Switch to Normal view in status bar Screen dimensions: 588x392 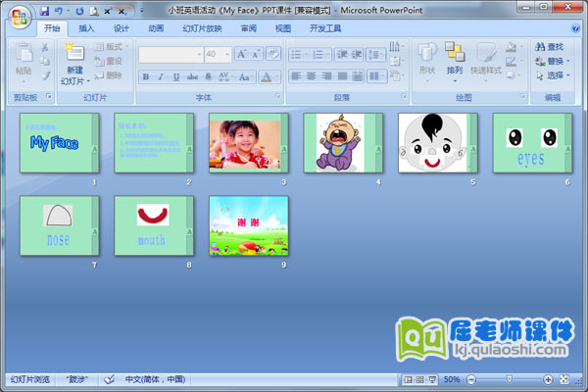pos(407,379)
